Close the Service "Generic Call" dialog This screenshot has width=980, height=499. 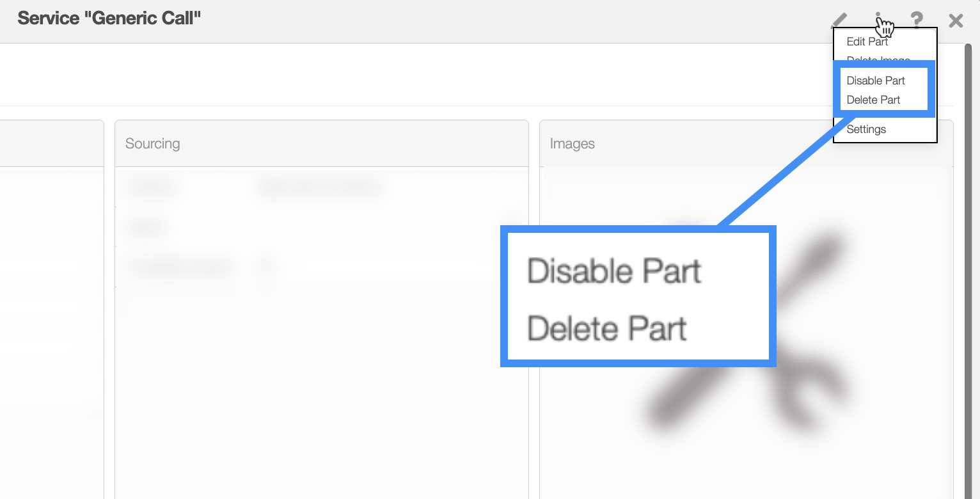(956, 21)
